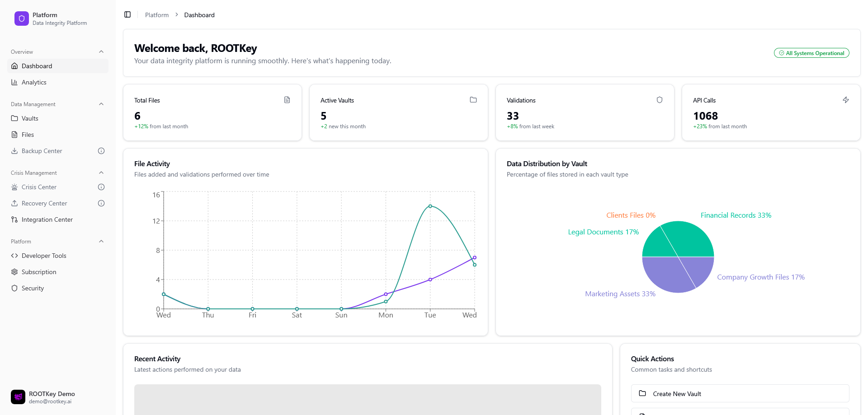Collapse the Platform sidebar section
Screen dimensions: 868x415
pyautogui.click(x=101, y=241)
